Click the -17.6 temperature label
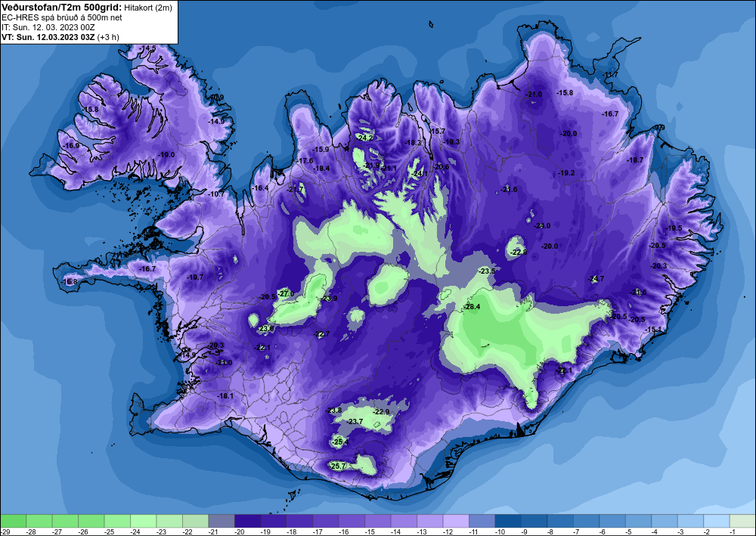 pyautogui.click(x=304, y=160)
